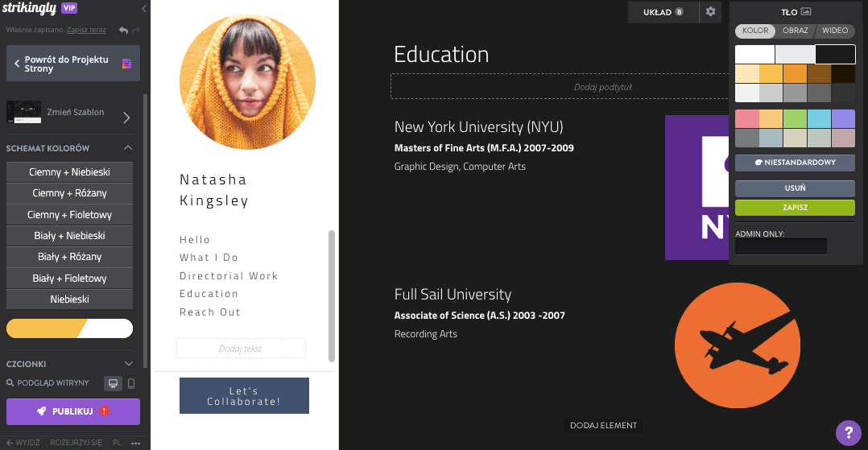Choose Ciemny + Różany color scheme
The image size is (868, 450).
click(69, 193)
